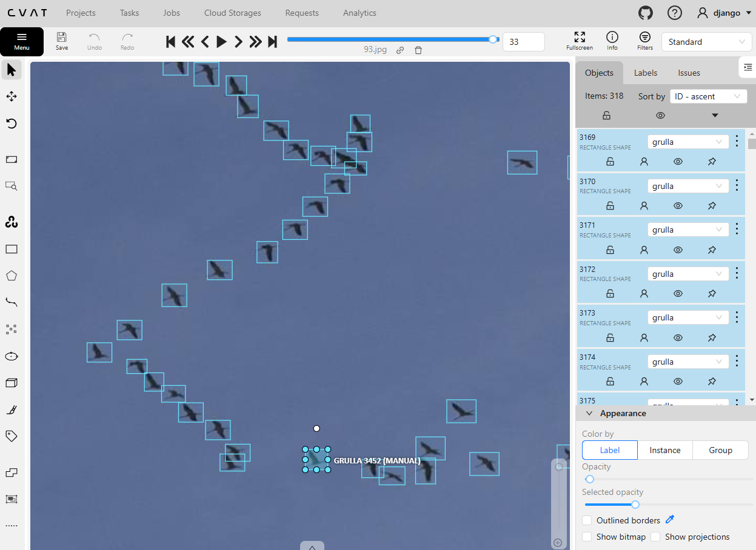Play the frame sequence
Viewport: 756px width, 550px height.
tap(222, 41)
